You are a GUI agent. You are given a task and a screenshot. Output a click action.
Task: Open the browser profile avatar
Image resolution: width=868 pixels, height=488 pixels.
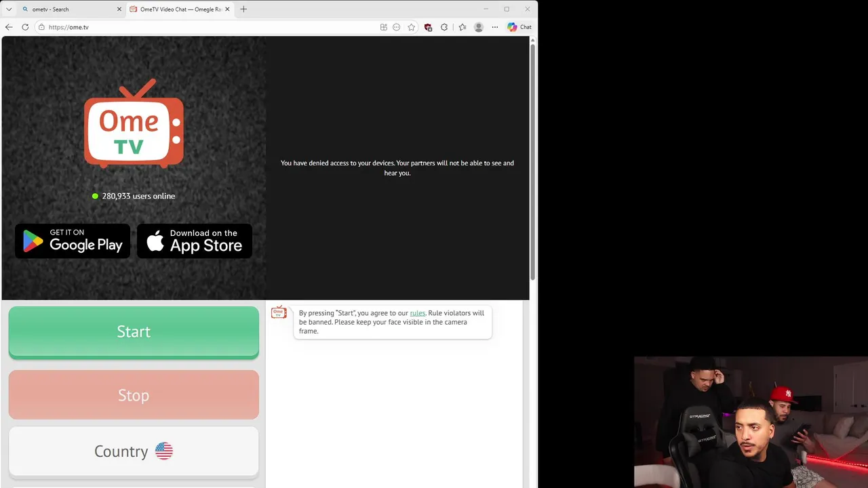pos(479,27)
